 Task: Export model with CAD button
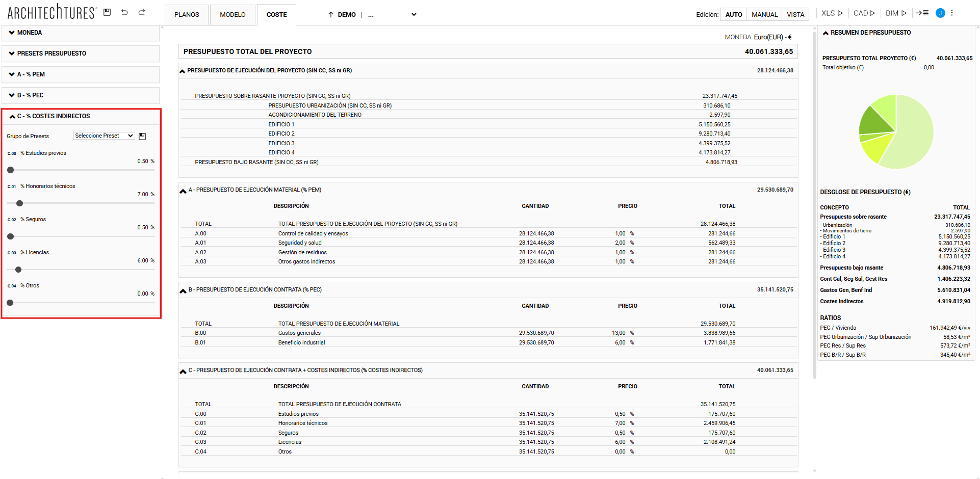point(864,13)
